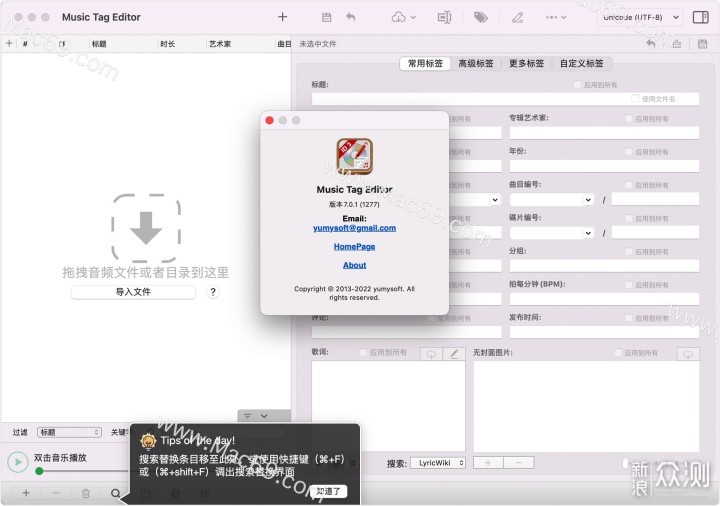Image resolution: width=720 pixels, height=506 pixels.
Task: Click the filter lines icon above the filter bar
Action: pos(248,416)
